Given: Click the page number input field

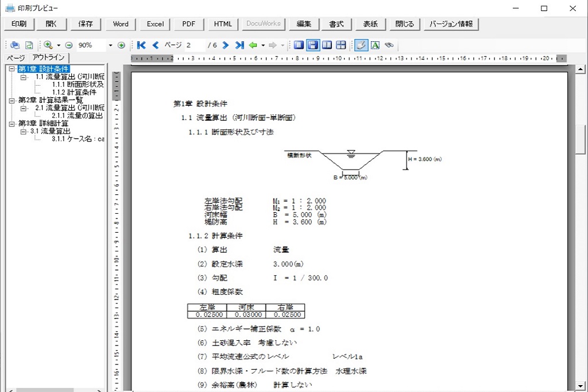Looking at the screenshot, I should coord(195,45).
